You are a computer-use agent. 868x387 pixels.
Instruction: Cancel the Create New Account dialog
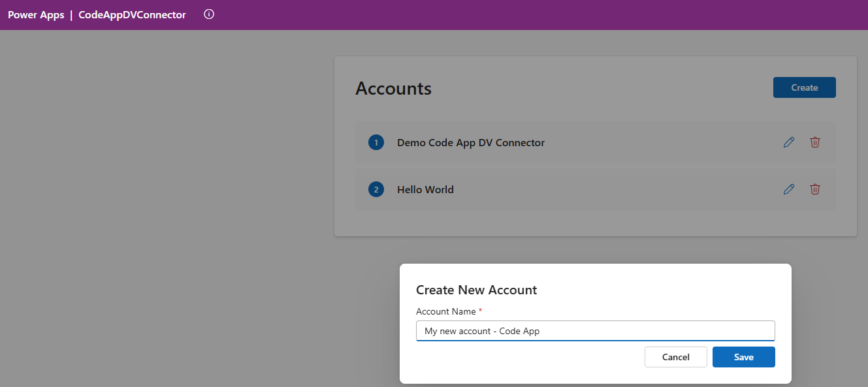pos(675,357)
